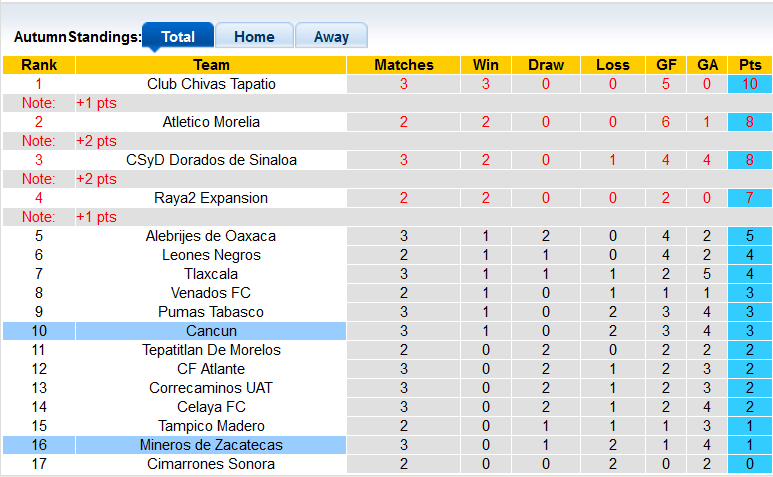Click the GF column header
Screen dimensions: 773x477
666,65
